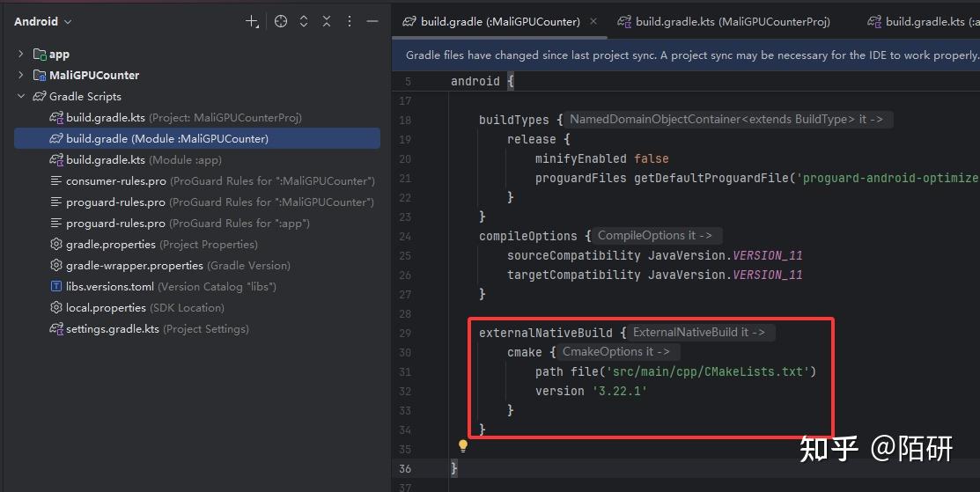The height and width of the screenshot is (492, 980).
Task: Open build.gradle.kts for Project MaliGPUCounterProj
Action: (x=175, y=117)
